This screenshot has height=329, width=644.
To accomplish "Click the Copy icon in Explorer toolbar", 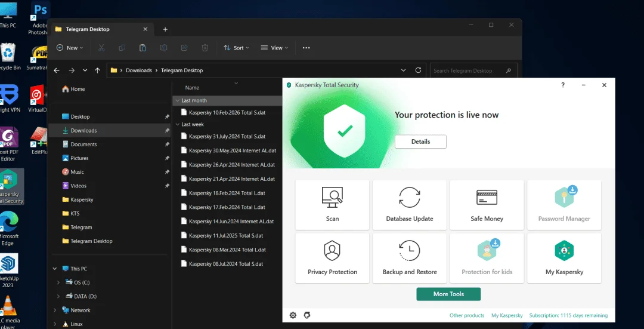I will [122, 48].
